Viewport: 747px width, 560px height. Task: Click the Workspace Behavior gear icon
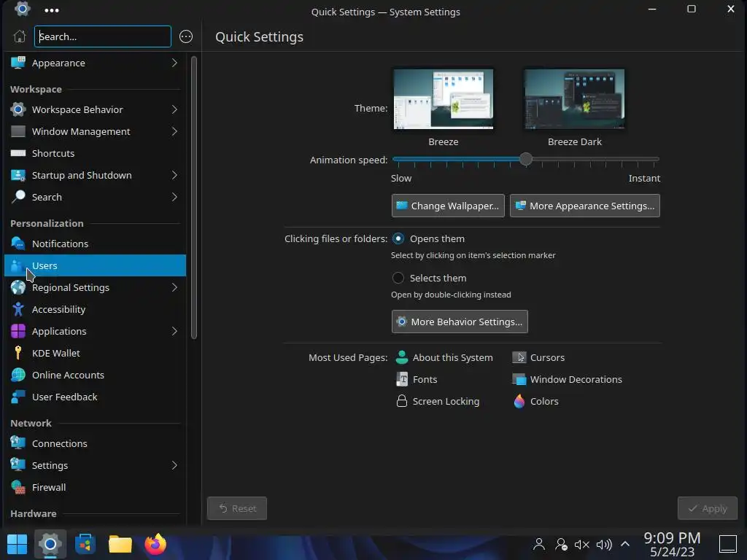(18, 109)
